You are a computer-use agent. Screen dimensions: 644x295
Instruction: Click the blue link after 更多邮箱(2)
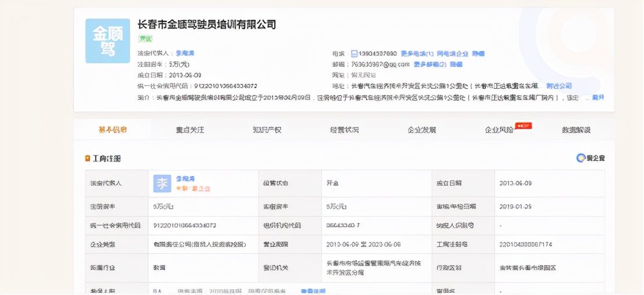coord(456,64)
